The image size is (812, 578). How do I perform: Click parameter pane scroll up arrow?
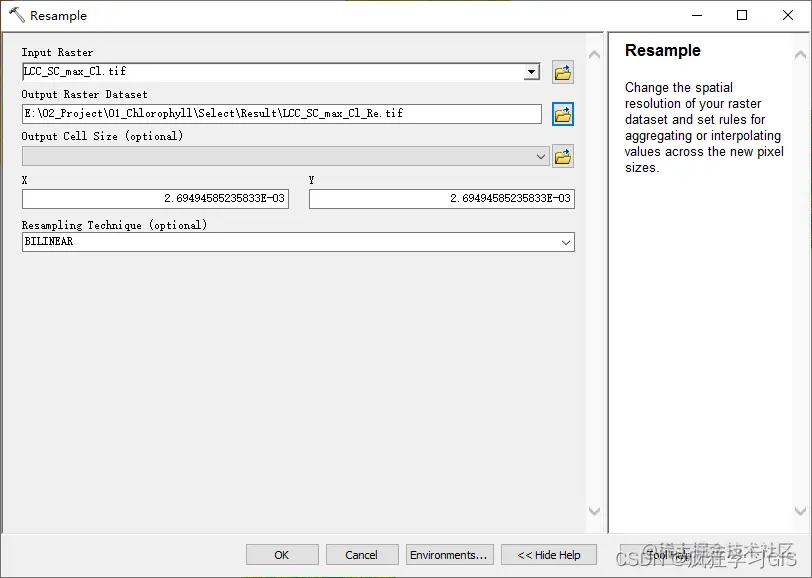tap(594, 54)
